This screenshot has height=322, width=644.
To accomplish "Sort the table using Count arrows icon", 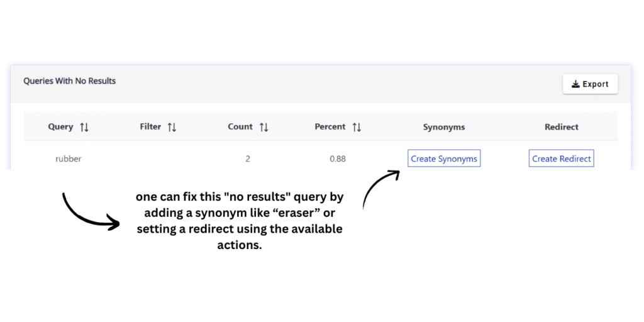I will 264,127.
